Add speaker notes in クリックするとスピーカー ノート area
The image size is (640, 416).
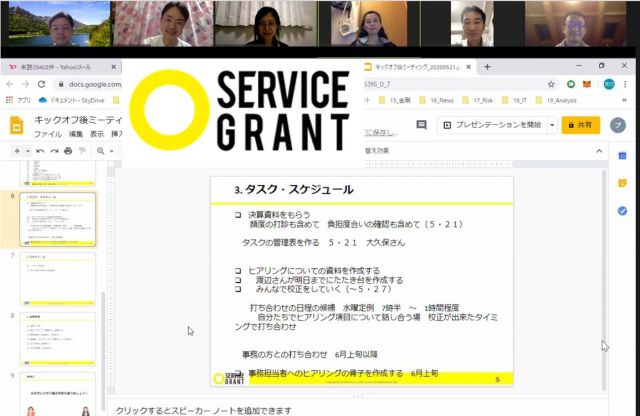pos(203,409)
